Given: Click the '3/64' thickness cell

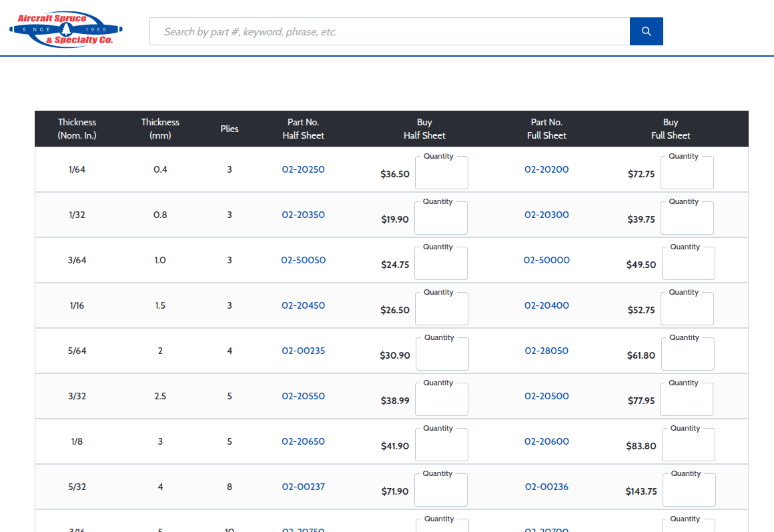Looking at the screenshot, I should click(77, 260).
